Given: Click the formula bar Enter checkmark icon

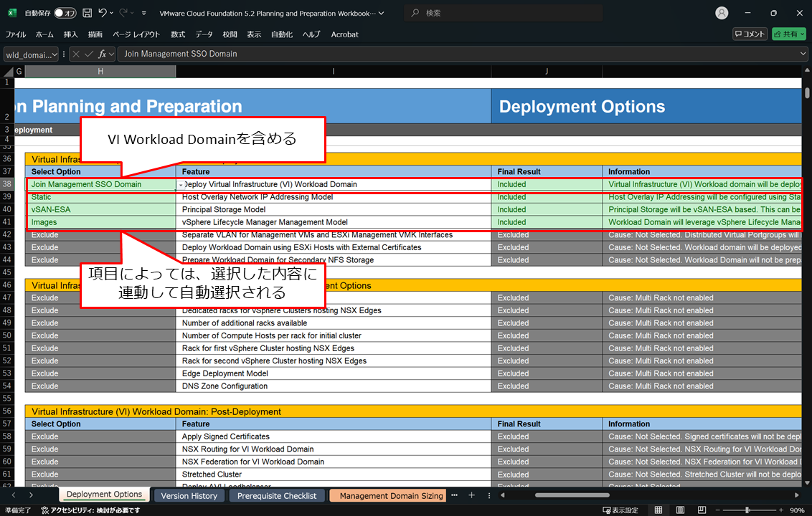Looking at the screenshot, I should tap(89, 54).
